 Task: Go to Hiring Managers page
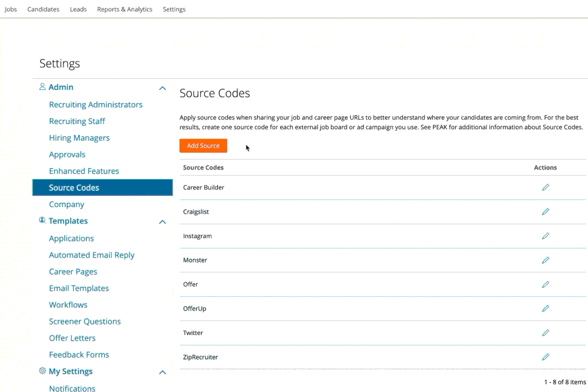(x=79, y=138)
